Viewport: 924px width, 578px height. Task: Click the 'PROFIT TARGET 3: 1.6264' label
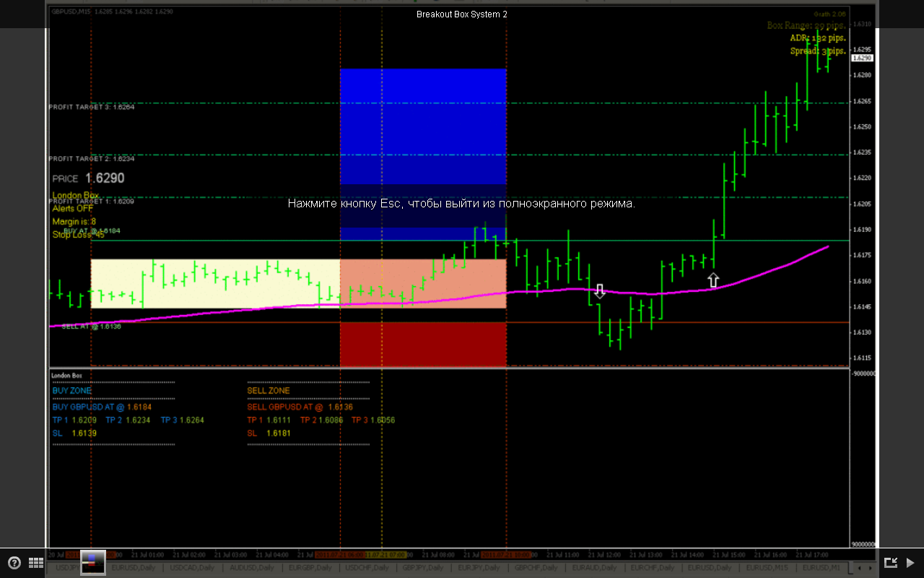click(x=92, y=107)
